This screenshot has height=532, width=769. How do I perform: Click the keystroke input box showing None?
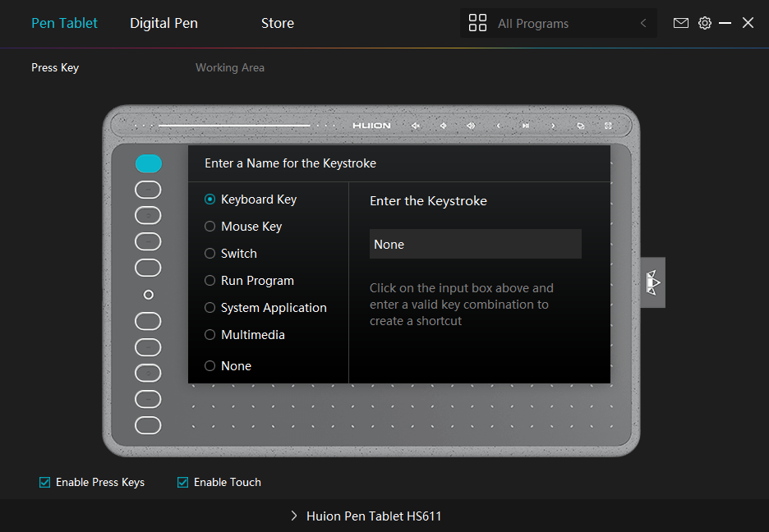(x=475, y=244)
